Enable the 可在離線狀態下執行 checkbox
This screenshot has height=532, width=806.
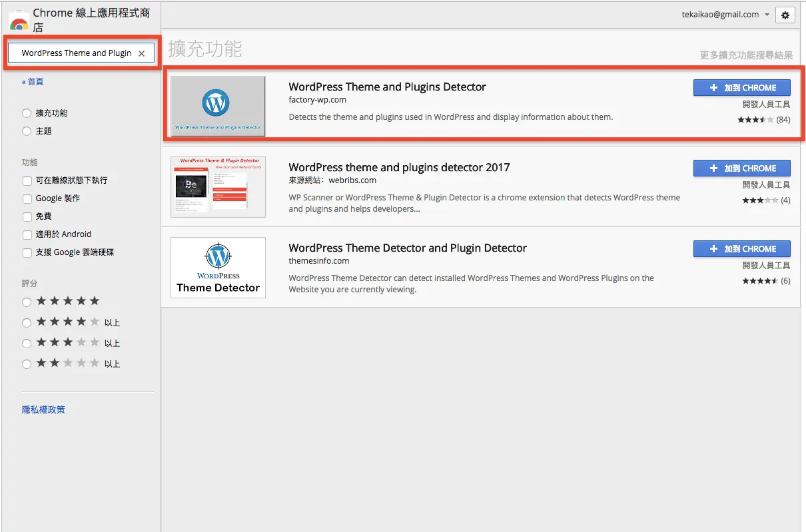[x=27, y=180]
